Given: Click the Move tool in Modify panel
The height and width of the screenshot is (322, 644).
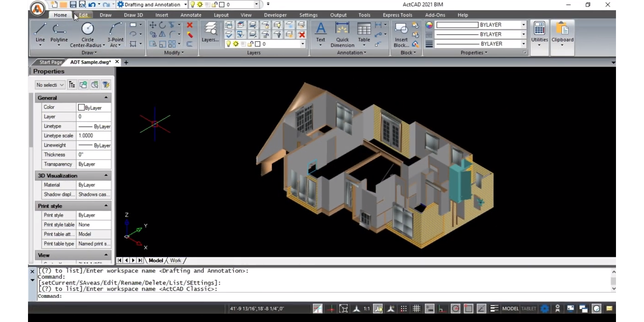Looking at the screenshot, I should point(153,25).
